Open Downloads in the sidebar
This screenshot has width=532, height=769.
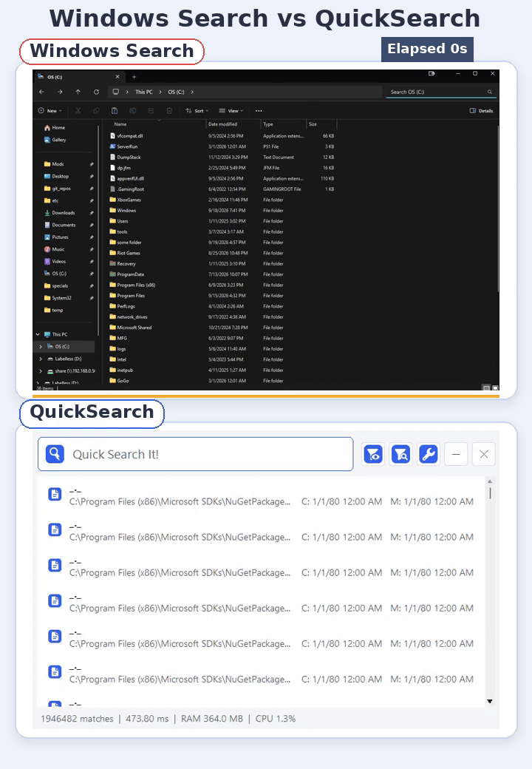(60, 213)
